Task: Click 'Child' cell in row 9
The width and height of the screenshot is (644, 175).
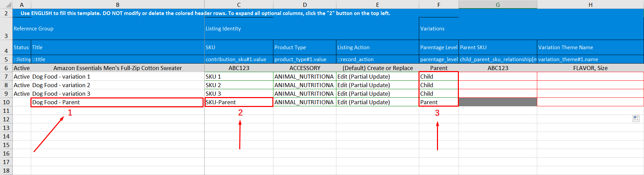Action: [x=439, y=94]
